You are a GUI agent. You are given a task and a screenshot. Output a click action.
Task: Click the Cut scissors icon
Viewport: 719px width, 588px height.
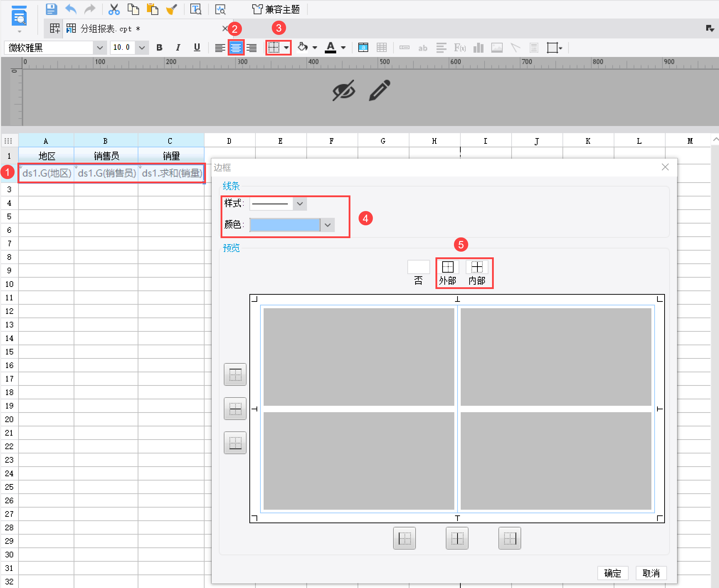pos(114,9)
